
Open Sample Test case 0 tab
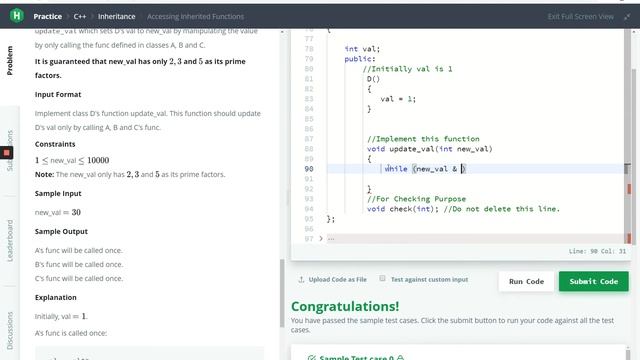point(356,358)
